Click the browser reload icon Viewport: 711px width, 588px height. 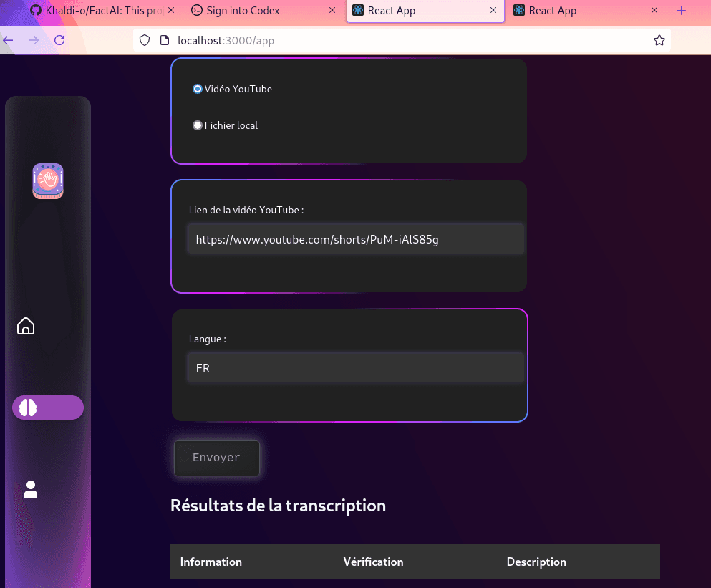point(59,40)
